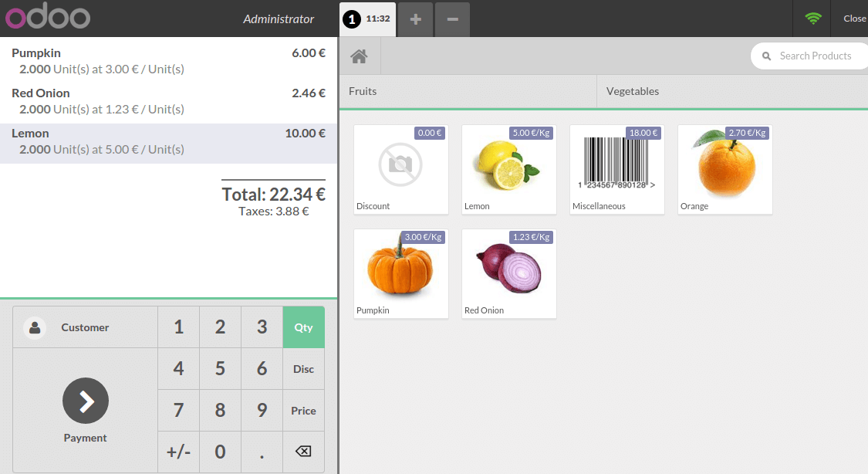Click the Discount product name label
The image size is (868, 474).
373,206
